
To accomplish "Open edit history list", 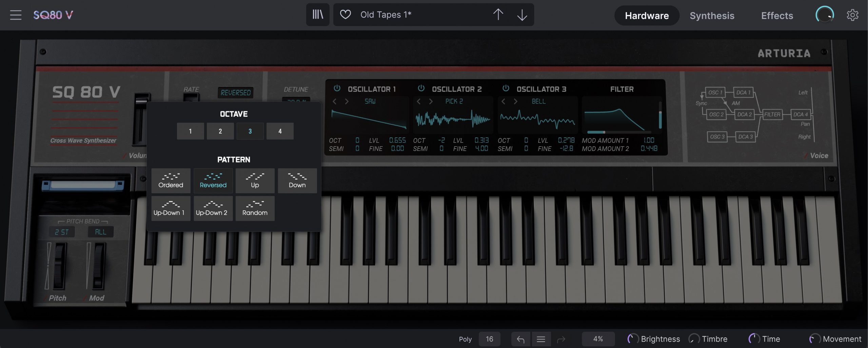I will click(x=541, y=339).
